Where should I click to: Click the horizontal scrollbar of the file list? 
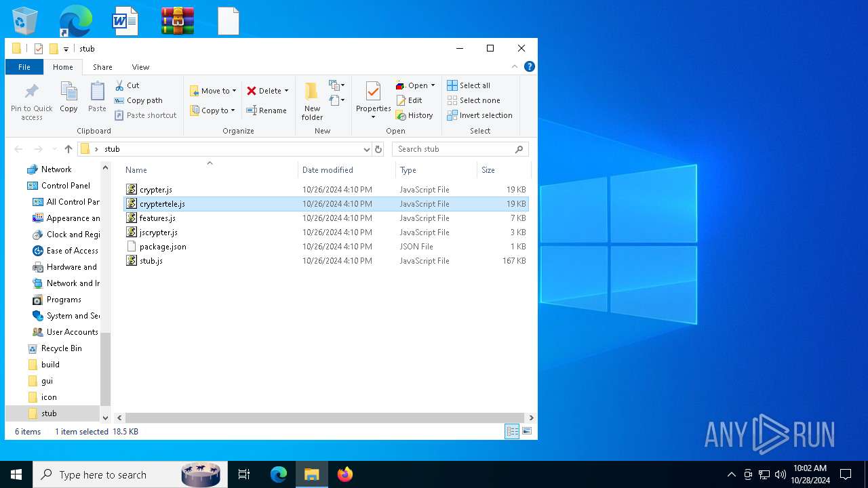[325, 418]
